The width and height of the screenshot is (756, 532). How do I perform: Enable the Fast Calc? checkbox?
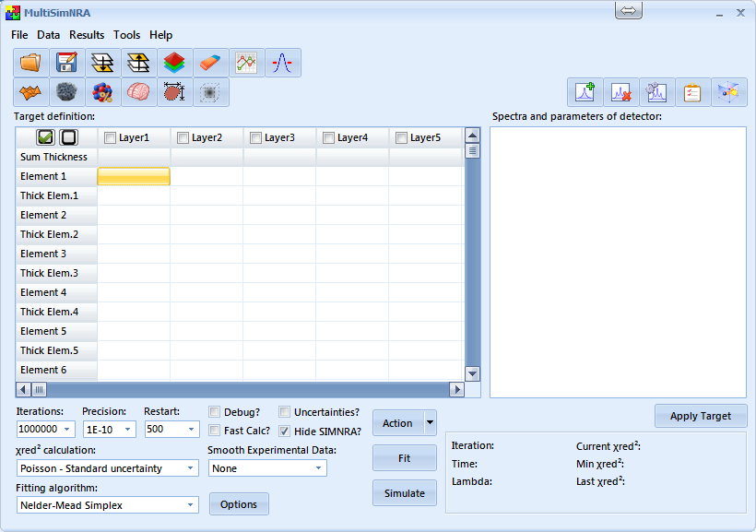pos(215,431)
